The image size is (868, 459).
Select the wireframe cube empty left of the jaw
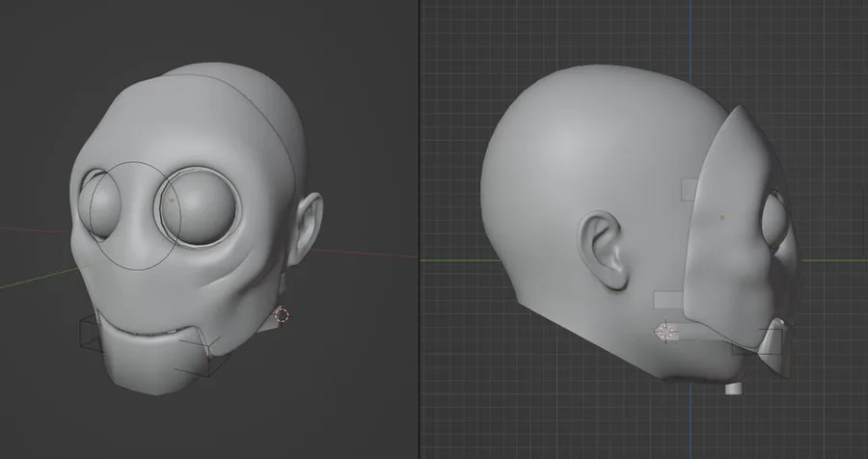(92, 334)
